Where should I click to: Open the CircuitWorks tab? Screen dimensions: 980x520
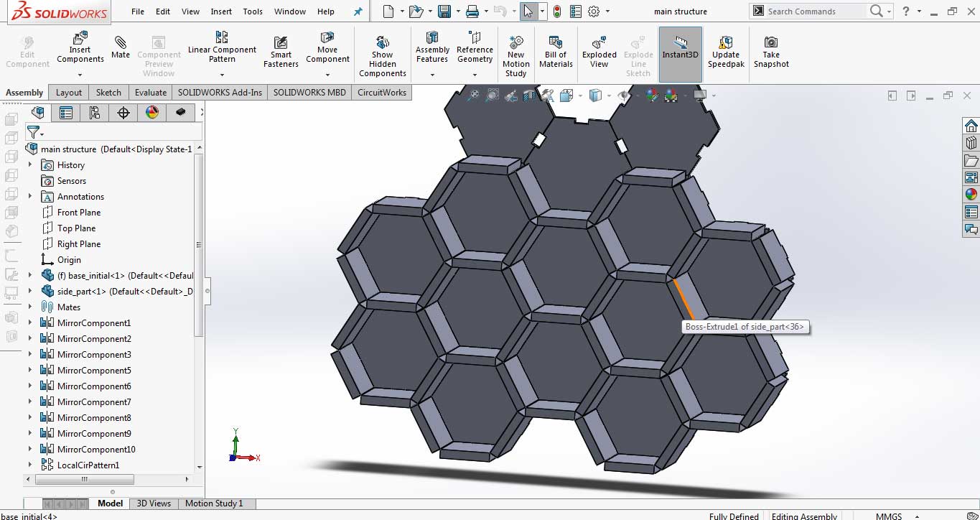coord(382,92)
